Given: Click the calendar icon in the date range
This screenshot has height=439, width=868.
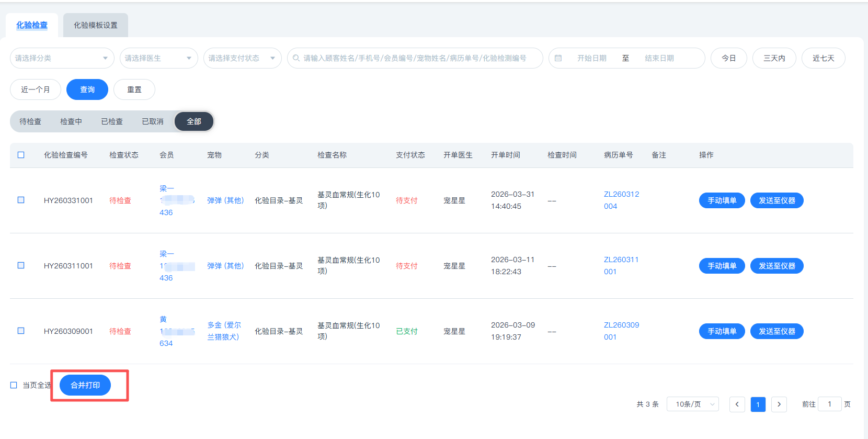Looking at the screenshot, I should point(558,58).
